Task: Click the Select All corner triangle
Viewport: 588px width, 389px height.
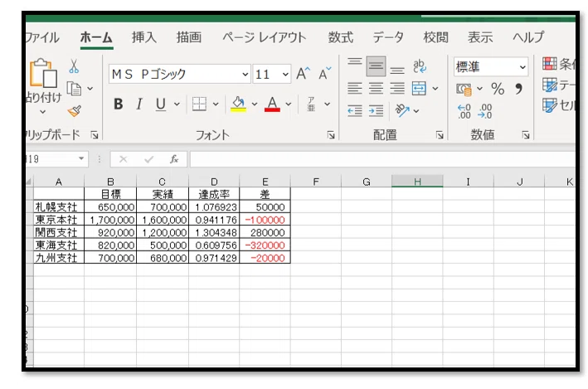Action: coord(29,182)
